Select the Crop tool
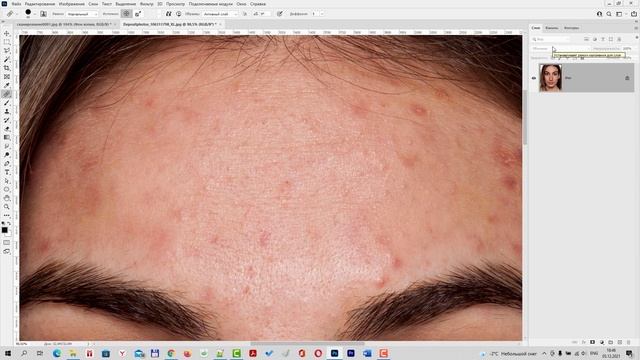The image size is (640, 360). coord(7,68)
